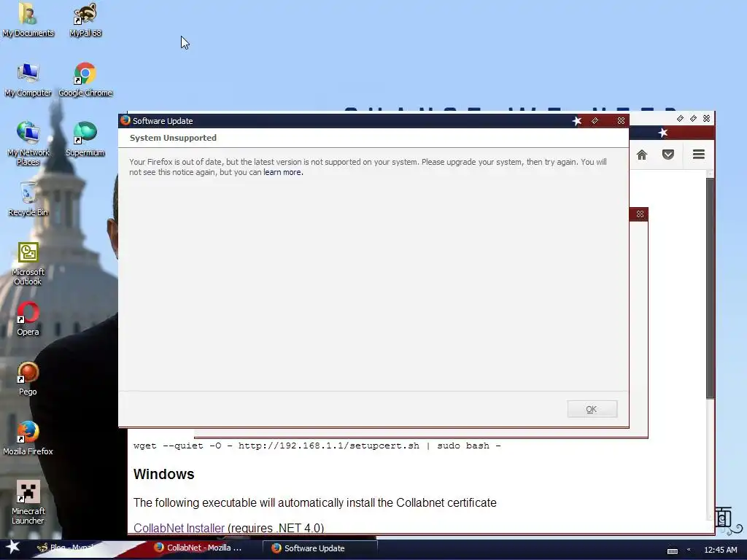Viewport: 747px width, 560px height.
Task: Launch the Supermium browser shortcut
Action: coord(85,139)
